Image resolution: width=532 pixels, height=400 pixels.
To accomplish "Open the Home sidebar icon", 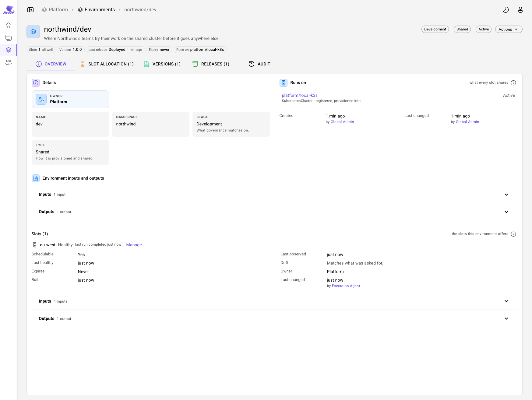I will (x=9, y=26).
